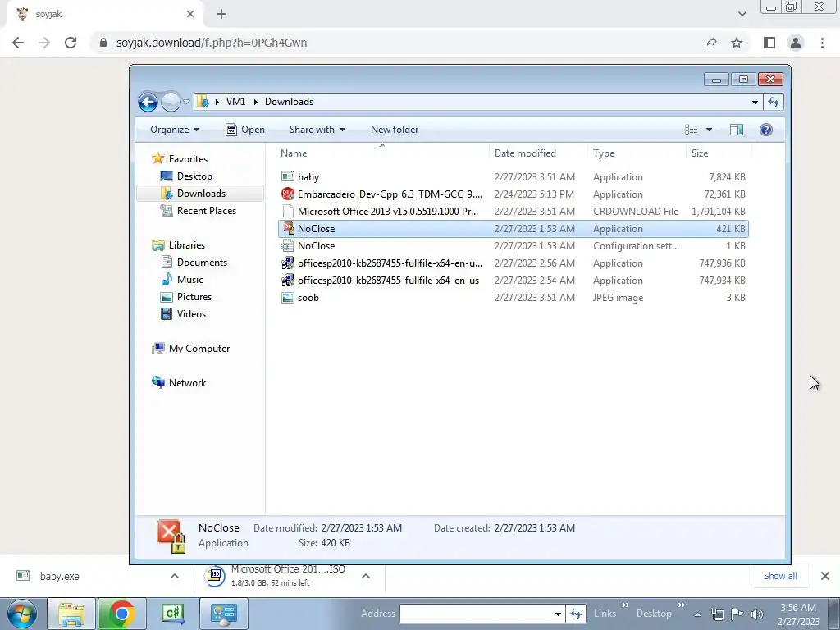Sort by the Name column
The height and width of the screenshot is (630, 840).
pyautogui.click(x=382, y=153)
